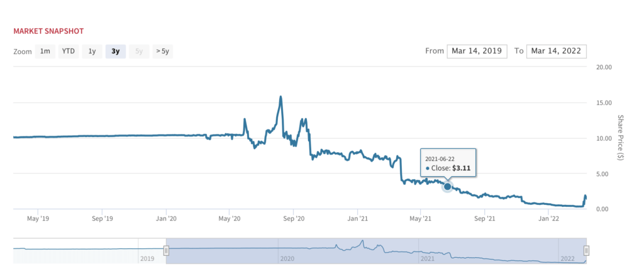This screenshot has width=644, height=271.
Task: Click the MARKET SNAPSHOT heading
Action: coord(49,31)
